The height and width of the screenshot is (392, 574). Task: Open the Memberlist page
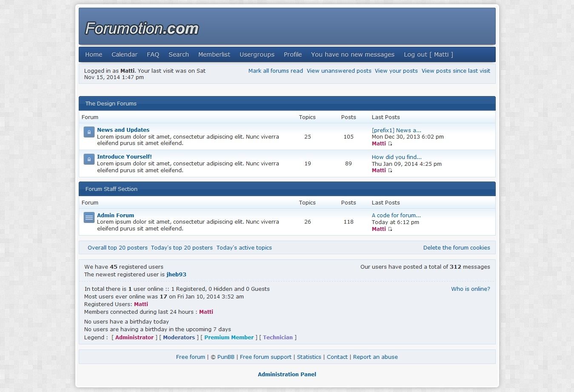[214, 54]
